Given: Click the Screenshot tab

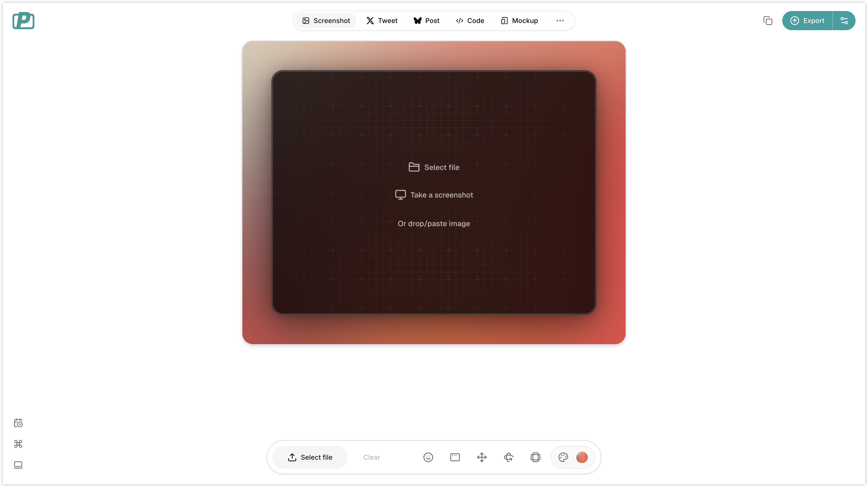Looking at the screenshot, I should click(326, 20).
